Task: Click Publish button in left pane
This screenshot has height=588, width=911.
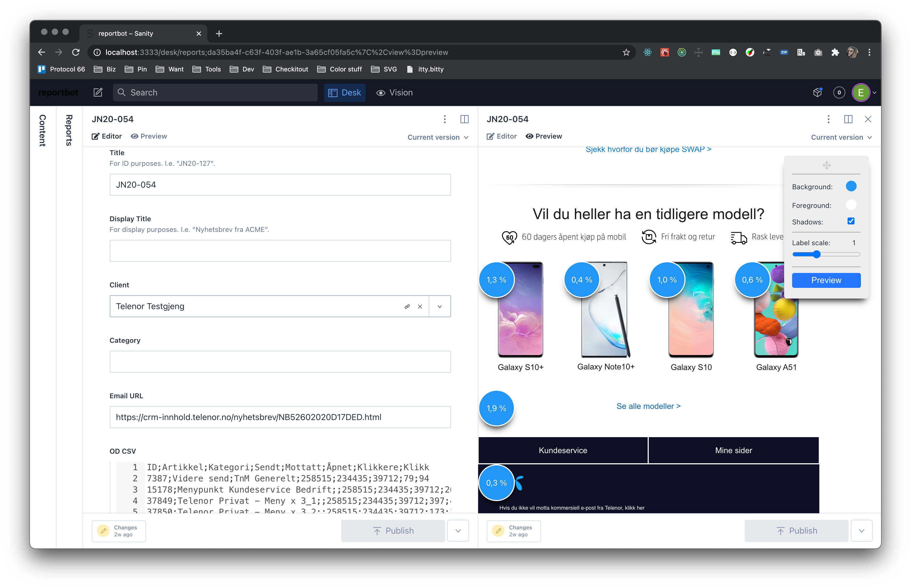Action: [393, 531]
